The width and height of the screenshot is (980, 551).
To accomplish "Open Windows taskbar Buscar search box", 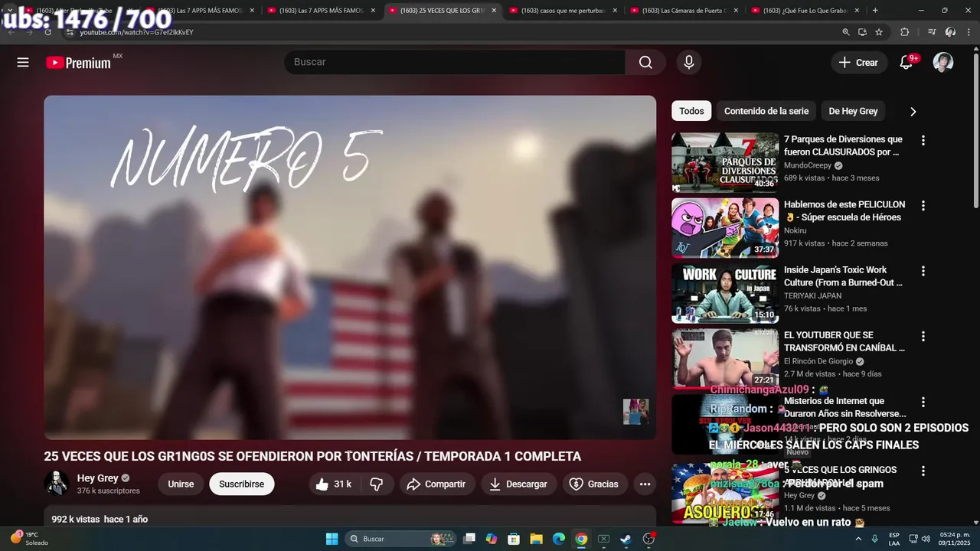I will click(401, 539).
